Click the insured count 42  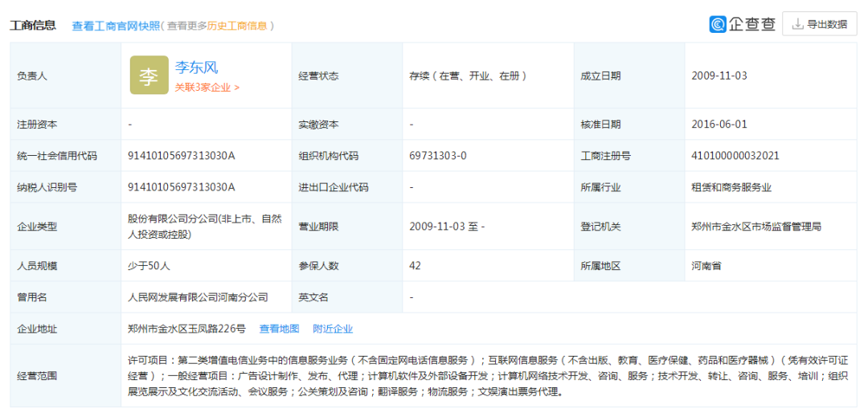tap(416, 266)
